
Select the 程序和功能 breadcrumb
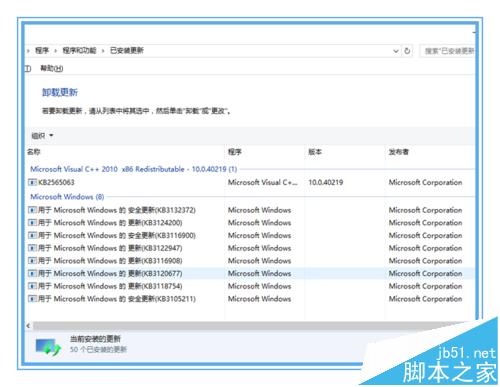point(79,51)
